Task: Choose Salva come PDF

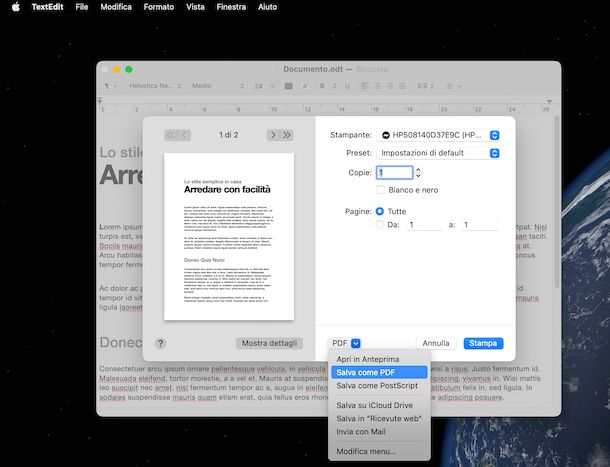Action: click(379, 372)
